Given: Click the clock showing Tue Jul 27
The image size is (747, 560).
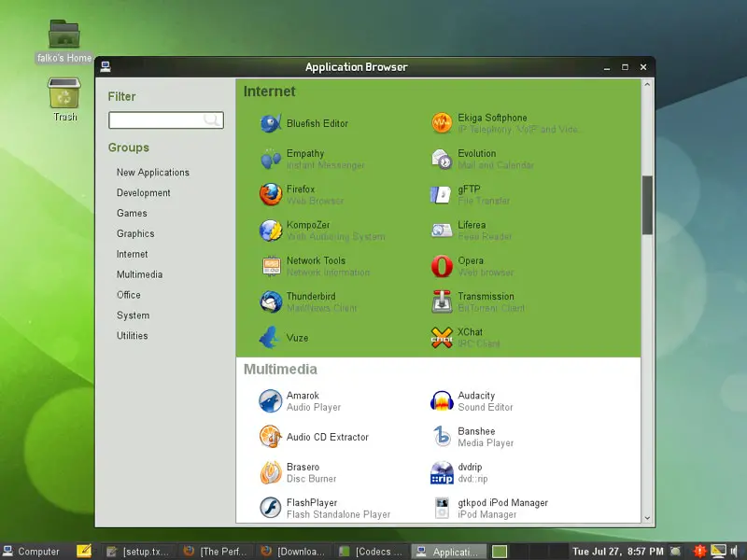Looking at the screenshot, I should (x=618, y=552).
